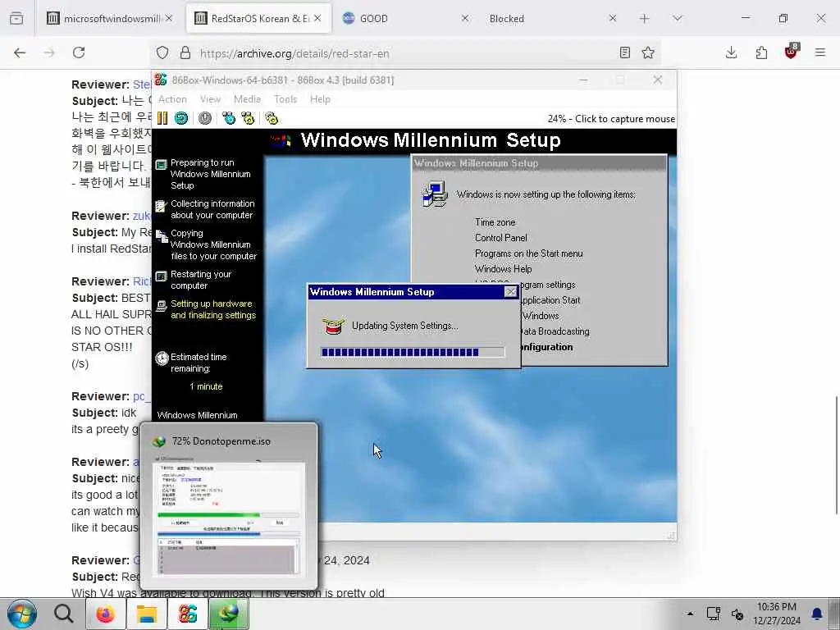Click 'Setting up hardware and finalizing settings' step
Image resolution: width=840 pixels, height=630 pixels.
(213, 309)
